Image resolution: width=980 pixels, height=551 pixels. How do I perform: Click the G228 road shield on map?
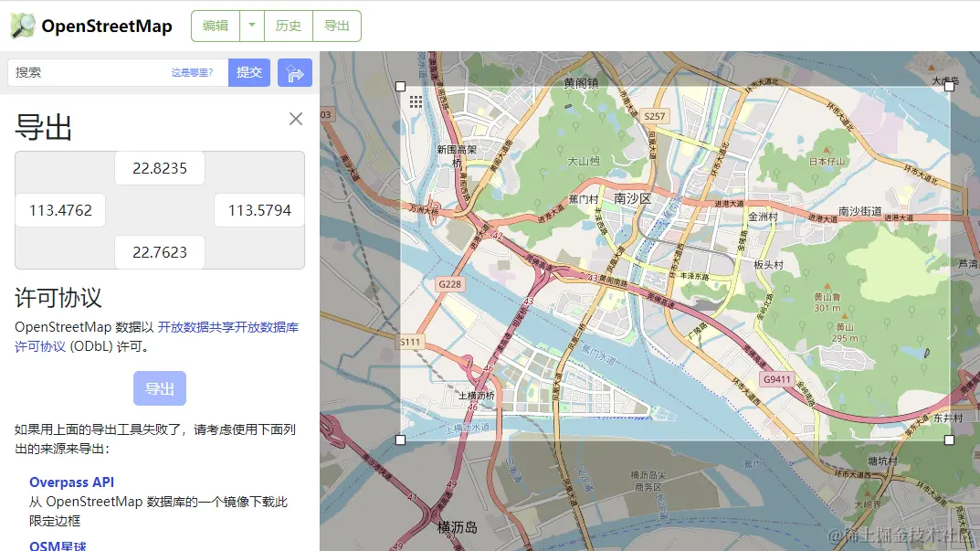coord(449,284)
